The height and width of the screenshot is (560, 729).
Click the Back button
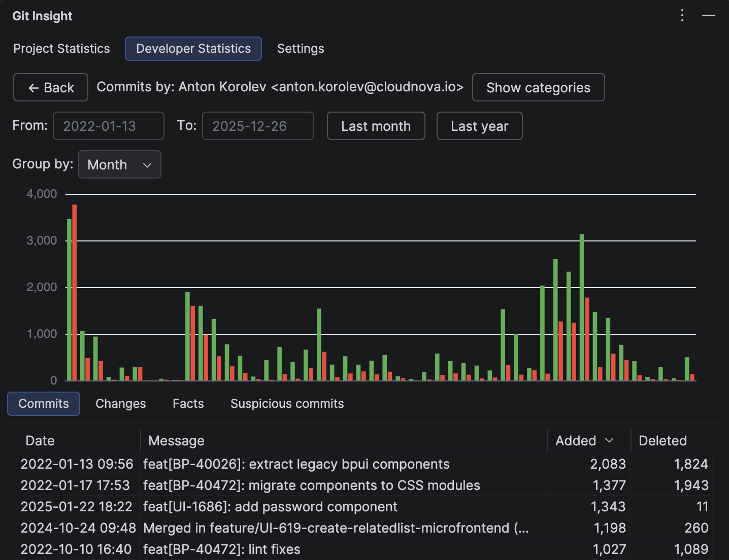click(50, 87)
